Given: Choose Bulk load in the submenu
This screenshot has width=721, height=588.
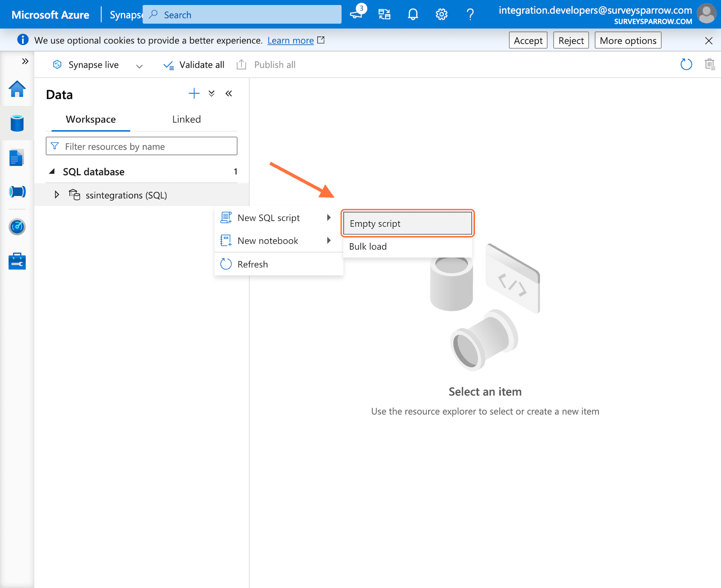Looking at the screenshot, I should (x=368, y=246).
